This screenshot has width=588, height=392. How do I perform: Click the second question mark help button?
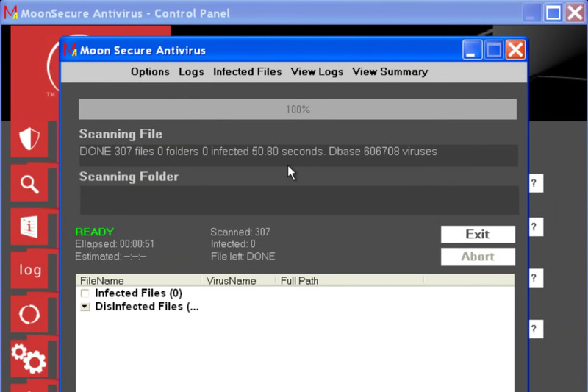(536, 227)
